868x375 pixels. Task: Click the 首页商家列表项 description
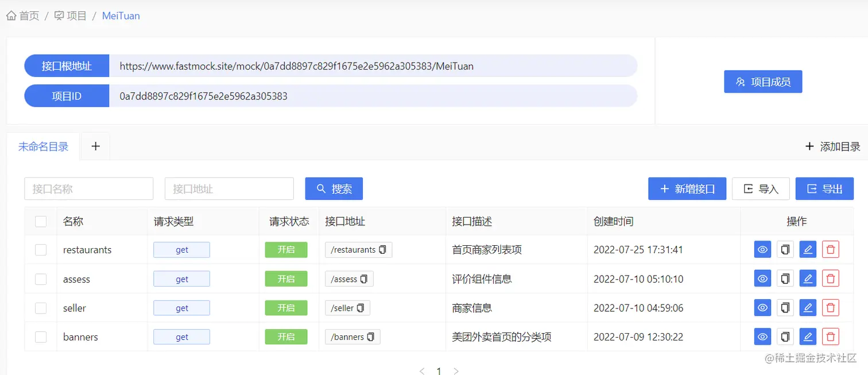(x=487, y=250)
